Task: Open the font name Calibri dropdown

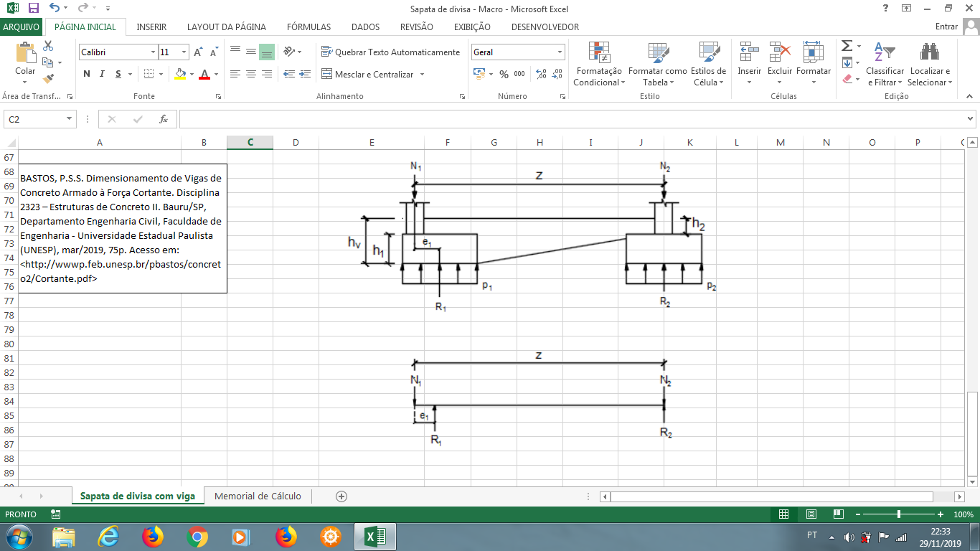Action: 154,52
